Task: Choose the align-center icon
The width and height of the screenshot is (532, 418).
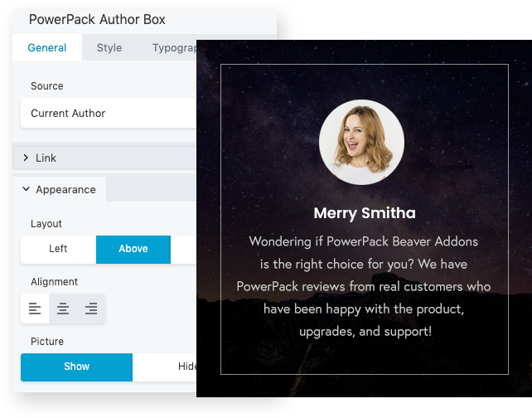Action: point(63,309)
